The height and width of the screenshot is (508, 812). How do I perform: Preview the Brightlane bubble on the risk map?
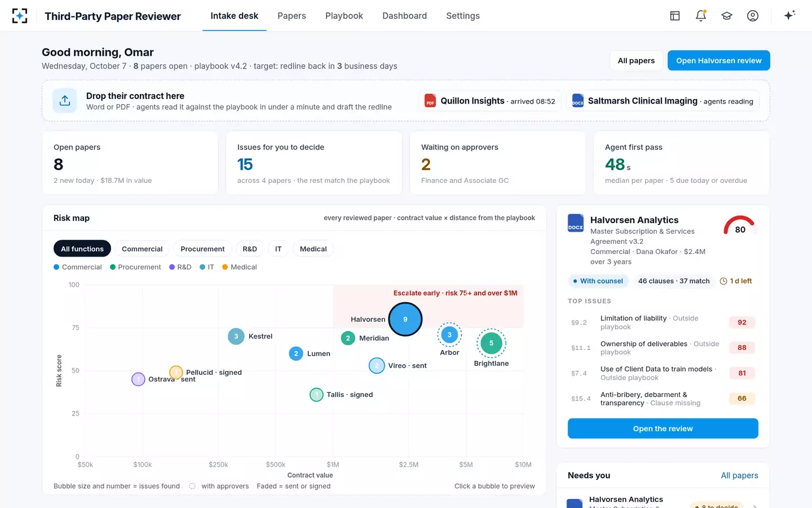point(491,343)
